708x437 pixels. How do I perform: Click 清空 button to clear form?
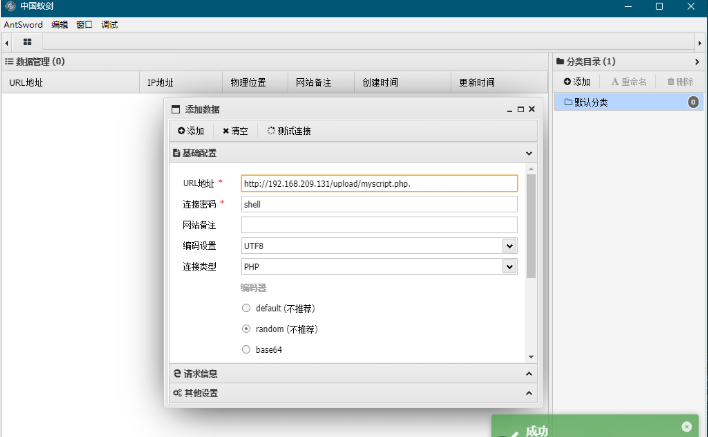click(235, 131)
